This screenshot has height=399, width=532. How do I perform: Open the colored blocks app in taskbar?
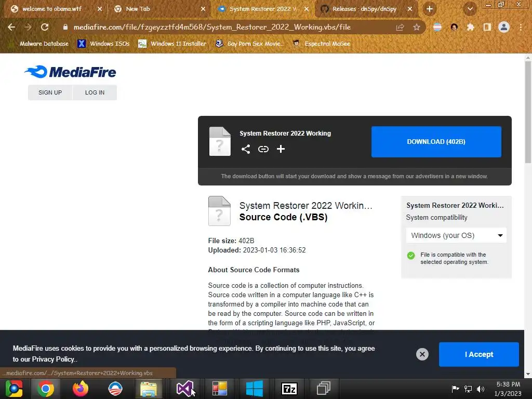[220, 388]
